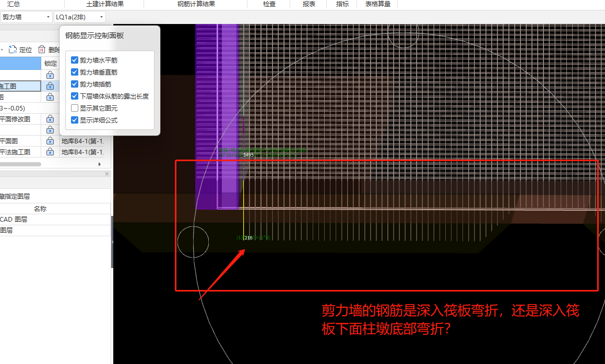The image size is (605, 364).
Task: Open 钢筋计算结果 ribbon group
Action: click(196, 4)
